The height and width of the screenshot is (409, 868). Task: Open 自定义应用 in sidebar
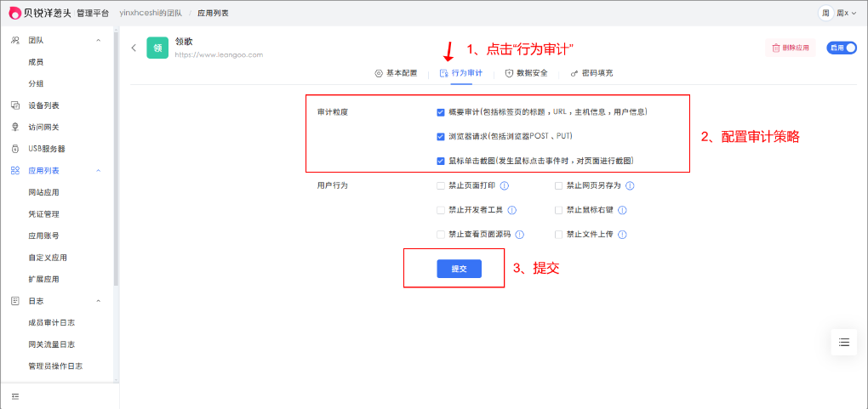[48, 258]
